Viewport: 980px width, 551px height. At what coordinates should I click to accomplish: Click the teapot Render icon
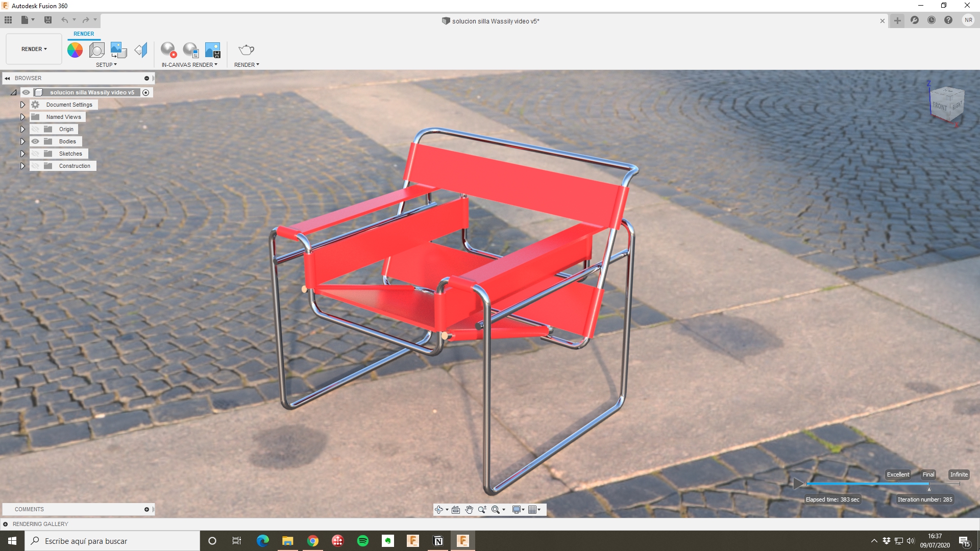pos(246,49)
